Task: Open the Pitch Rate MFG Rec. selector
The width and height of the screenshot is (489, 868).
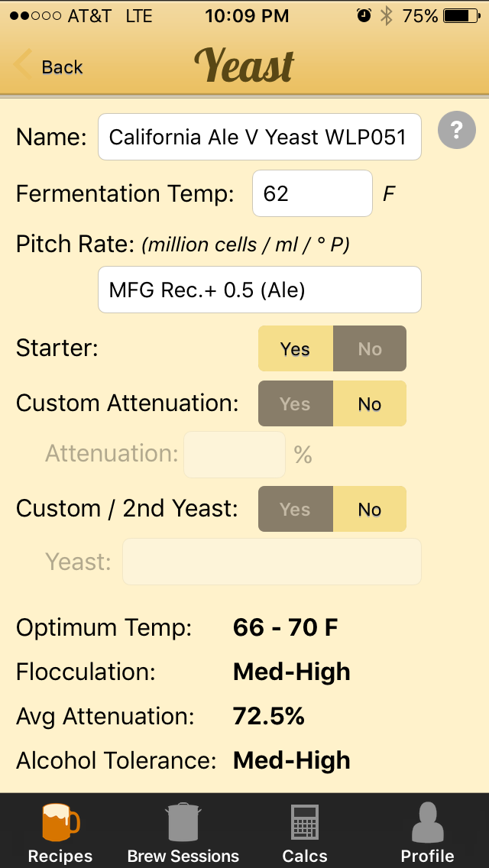Action: (260, 290)
